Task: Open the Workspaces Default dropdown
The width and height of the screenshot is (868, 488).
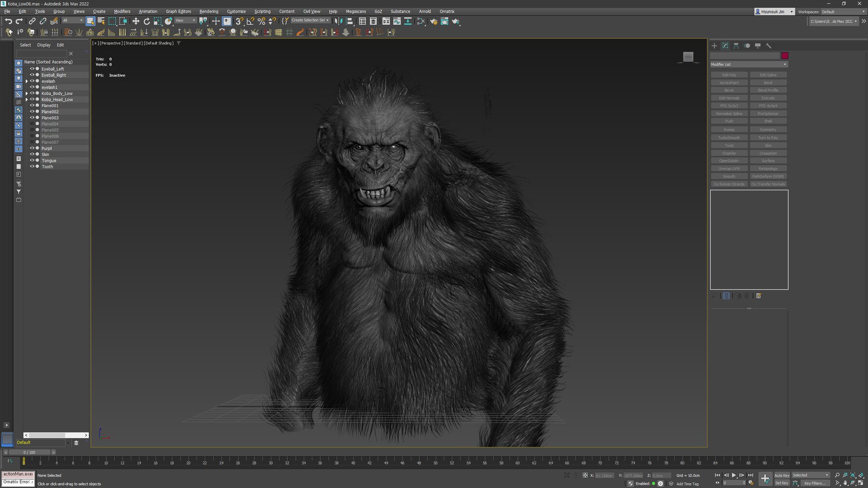Action: 843,12
